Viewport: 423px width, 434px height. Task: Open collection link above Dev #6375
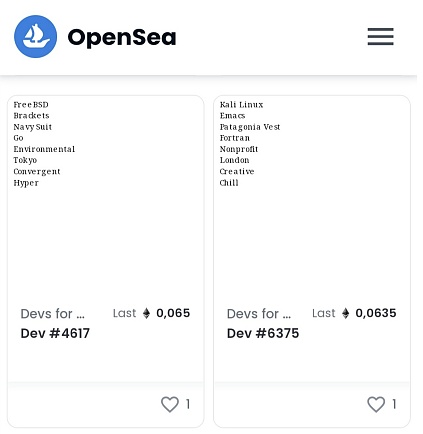(259, 314)
